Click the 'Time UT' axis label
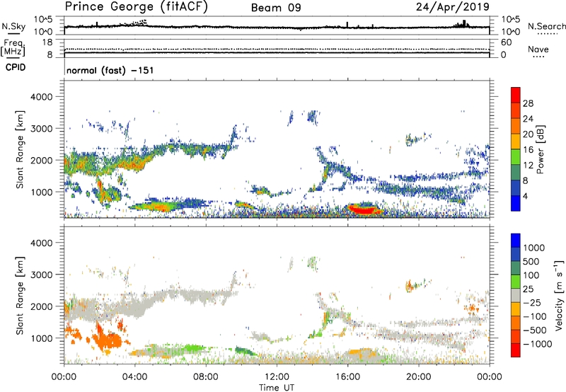Screen dimensions: 566x392 pyautogui.click(x=277, y=388)
